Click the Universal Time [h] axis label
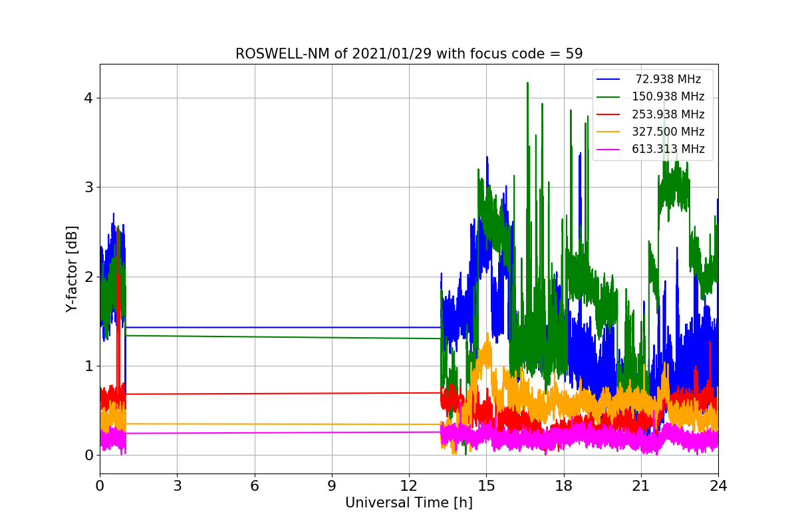The image size is (798, 532). pyautogui.click(x=409, y=503)
